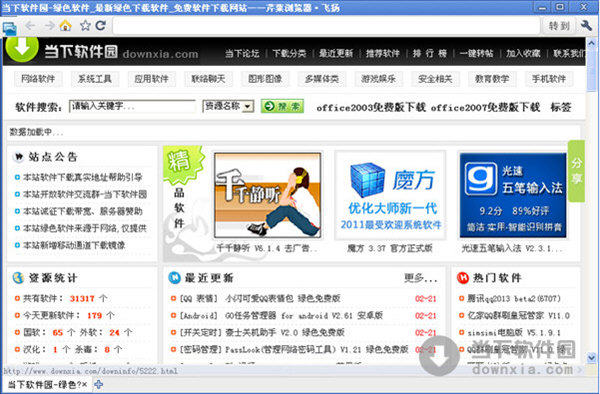Image resolution: width=600 pixels, height=394 pixels.
Task: Open 千千静听 V6.1.4 caption link
Action: [267, 248]
